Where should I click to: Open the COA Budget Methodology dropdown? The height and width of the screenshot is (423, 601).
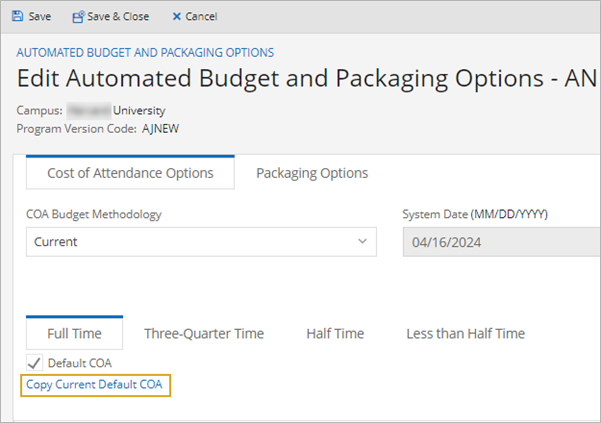pyautogui.click(x=201, y=242)
